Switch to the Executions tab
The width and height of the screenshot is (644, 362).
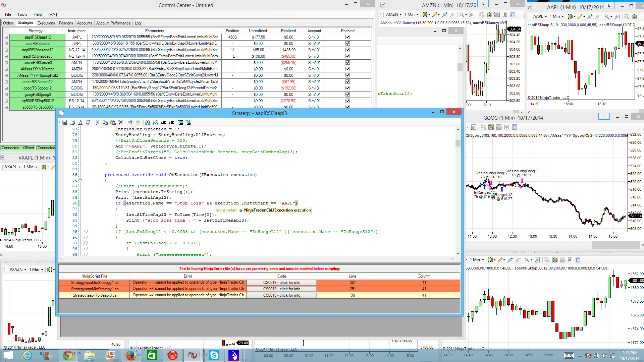tap(46, 23)
